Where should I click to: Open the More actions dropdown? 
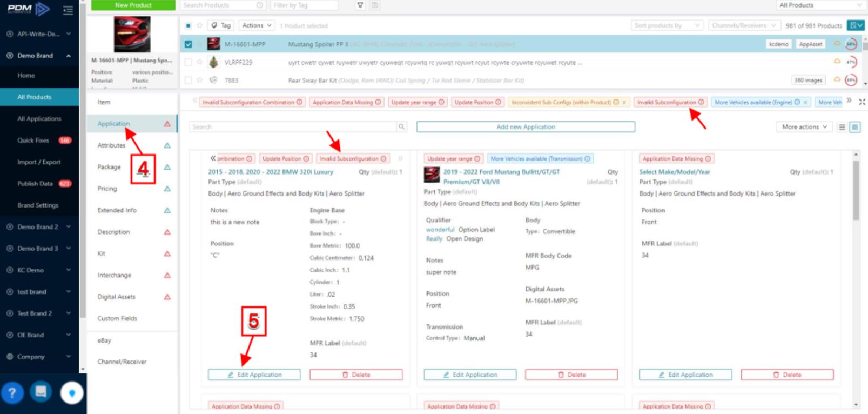point(804,127)
